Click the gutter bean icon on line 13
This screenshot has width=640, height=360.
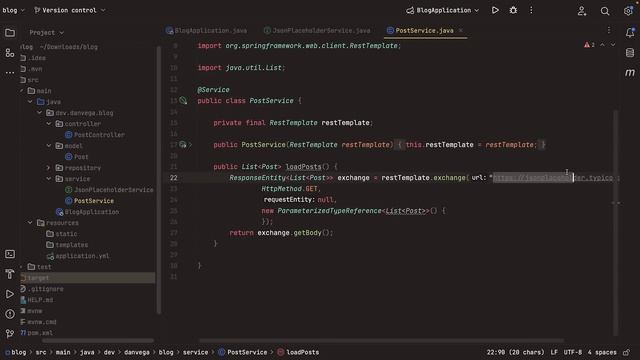183,100
